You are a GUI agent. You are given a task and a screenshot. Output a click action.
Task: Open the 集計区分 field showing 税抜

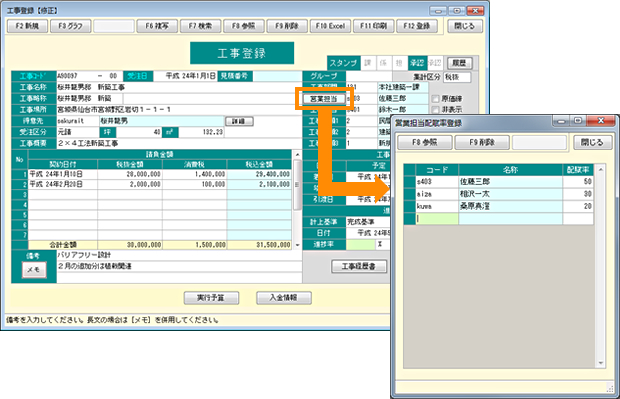coord(457,77)
